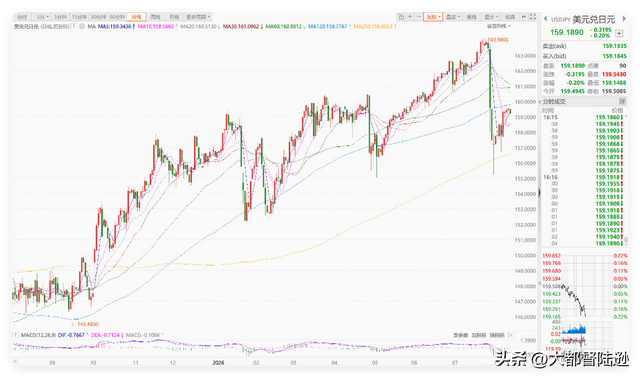The image size is (640, 378).
Task: Click 加指标 to add an indicator
Action: [x=479, y=335]
